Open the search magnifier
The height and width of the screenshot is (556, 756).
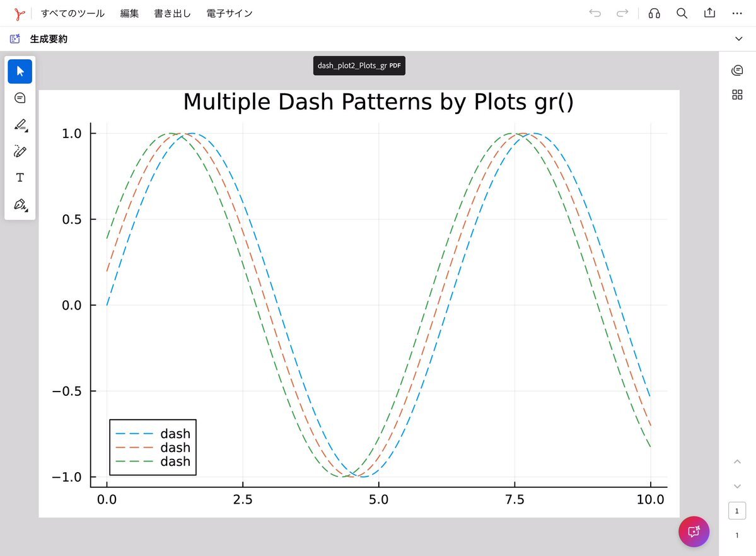coord(682,13)
